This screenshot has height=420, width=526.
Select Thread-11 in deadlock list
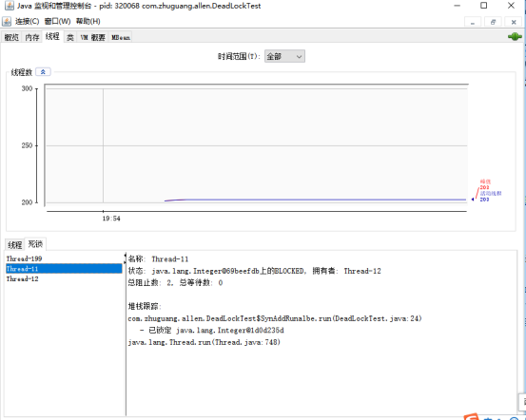coord(64,269)
